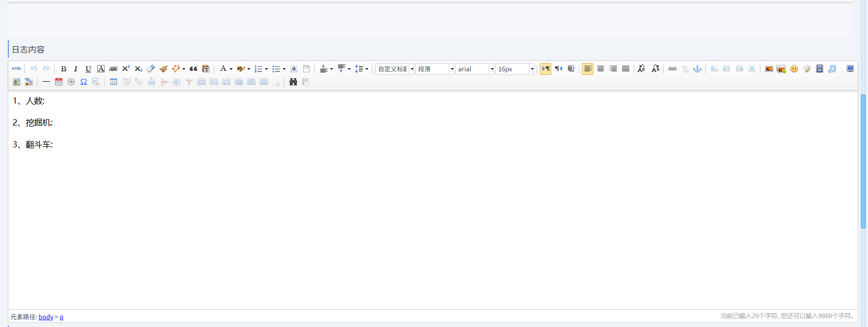
Task: Apply superscript formatting
Action: pos(126,69)
